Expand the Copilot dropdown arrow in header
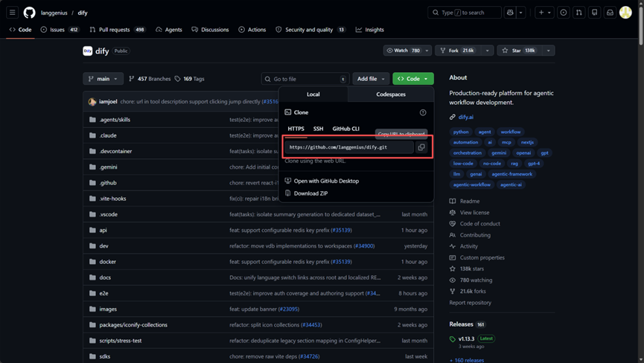The image size is (644, 363). (x=521, y=13)
